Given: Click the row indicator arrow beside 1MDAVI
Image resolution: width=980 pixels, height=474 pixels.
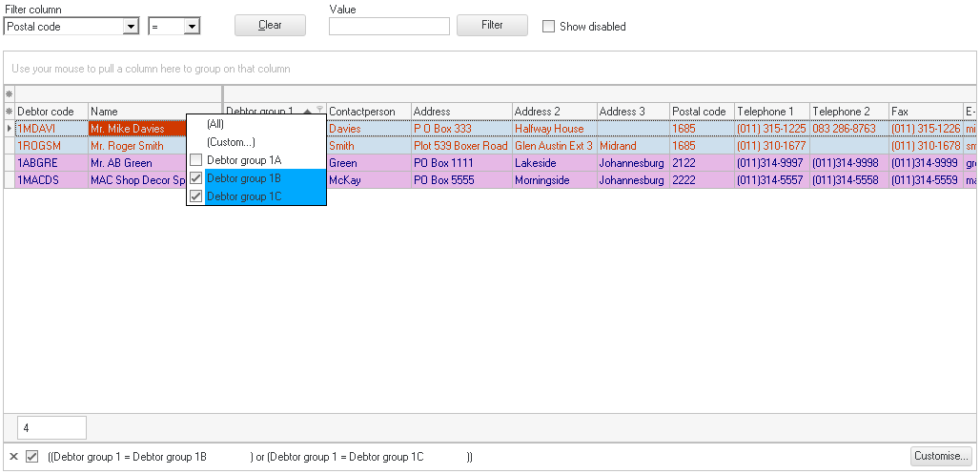Looking at the screenshot, I should 10,129.
